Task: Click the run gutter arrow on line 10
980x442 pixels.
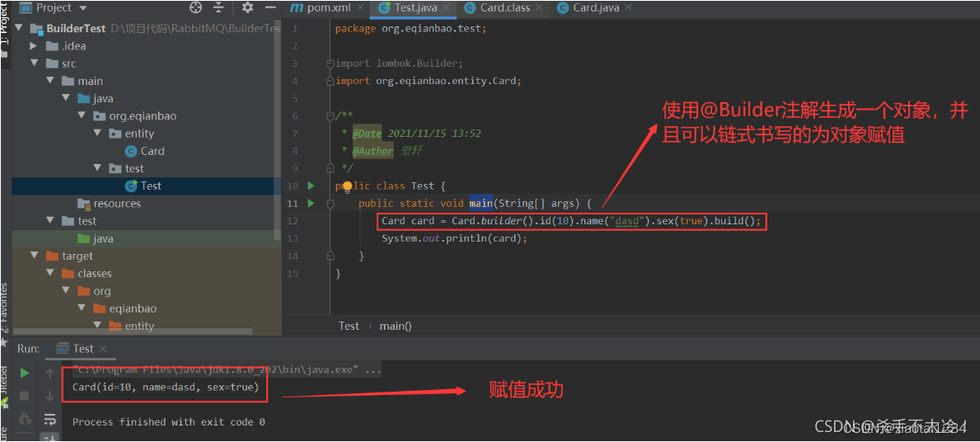Action: [x=312, y=186]
